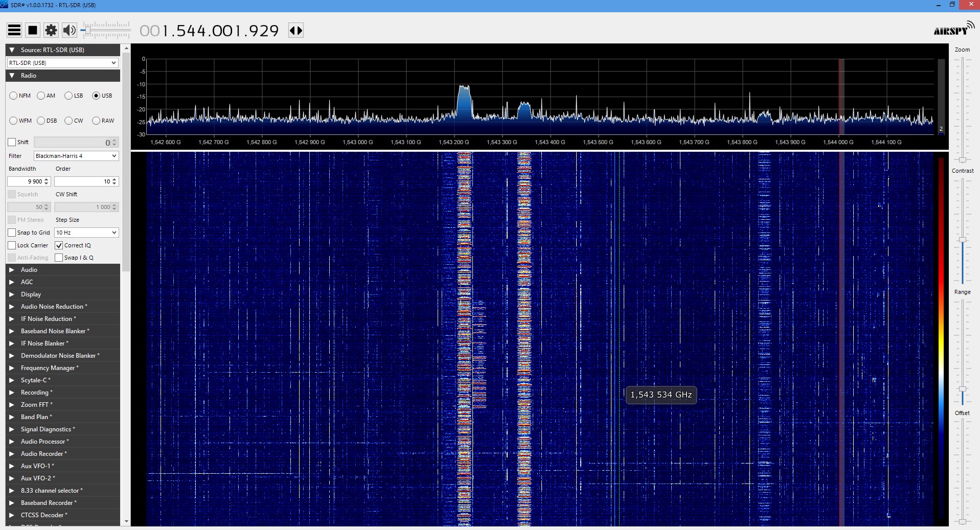
Task: Click the side panel scrollbar down arrow
Action: click(126, 521)
